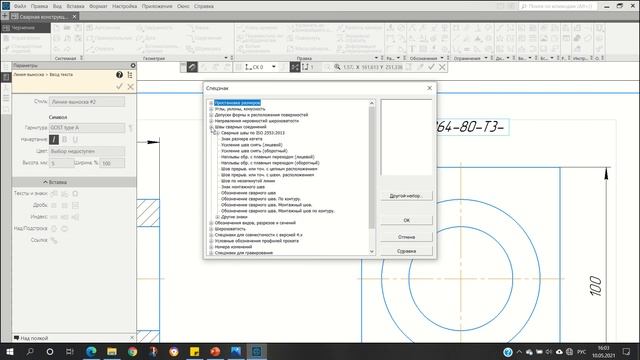Click the zoom magnifier icon in quick toolbar
The image size is (640, 360).
pos(337,67)
